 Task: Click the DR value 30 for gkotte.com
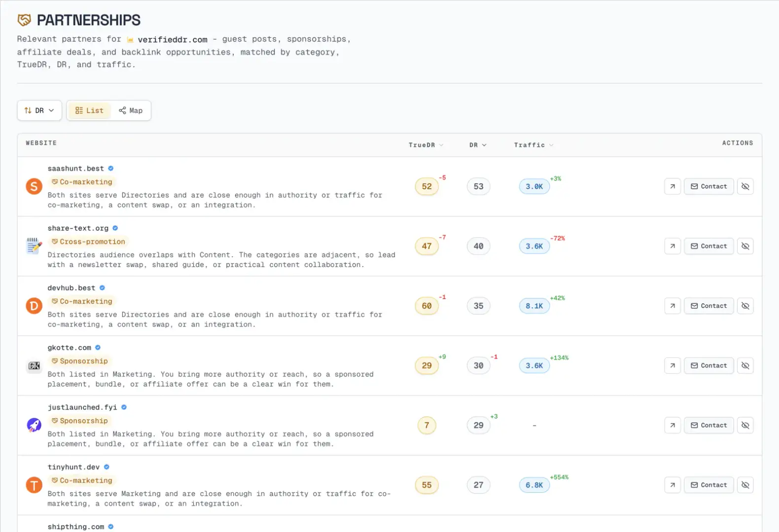click(x=478, y=366)
